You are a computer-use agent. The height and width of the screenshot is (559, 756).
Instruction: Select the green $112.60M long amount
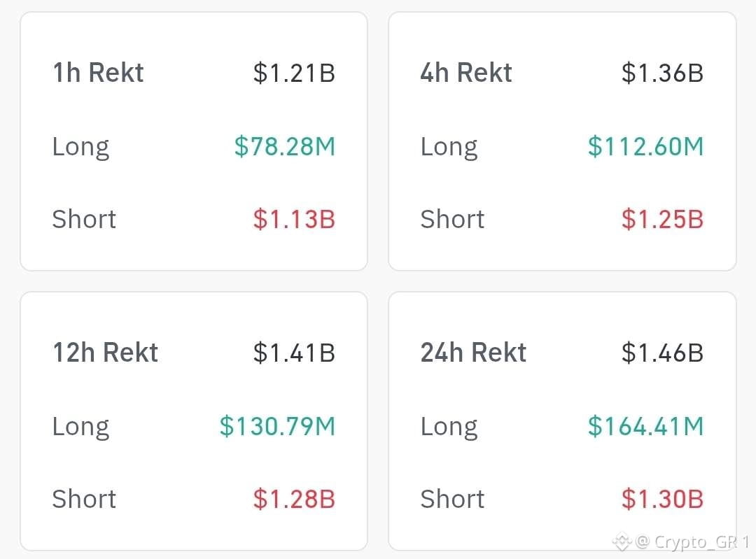click(x=645, y=146)
